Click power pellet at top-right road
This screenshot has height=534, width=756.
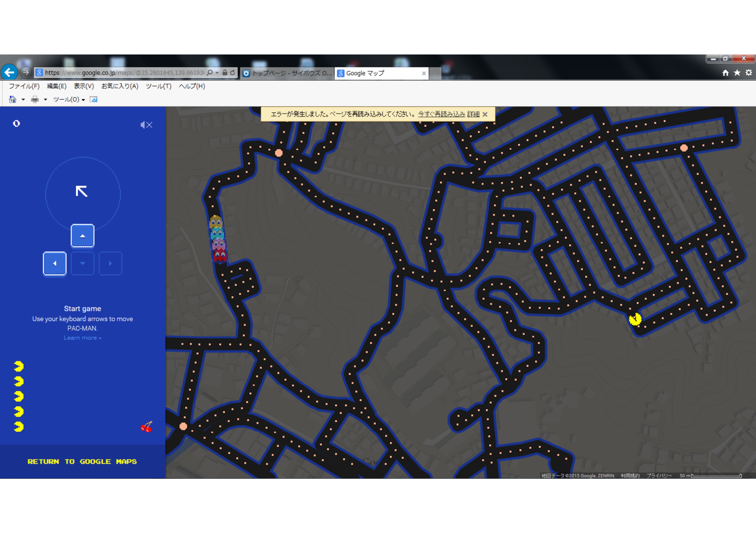point(684,148)
